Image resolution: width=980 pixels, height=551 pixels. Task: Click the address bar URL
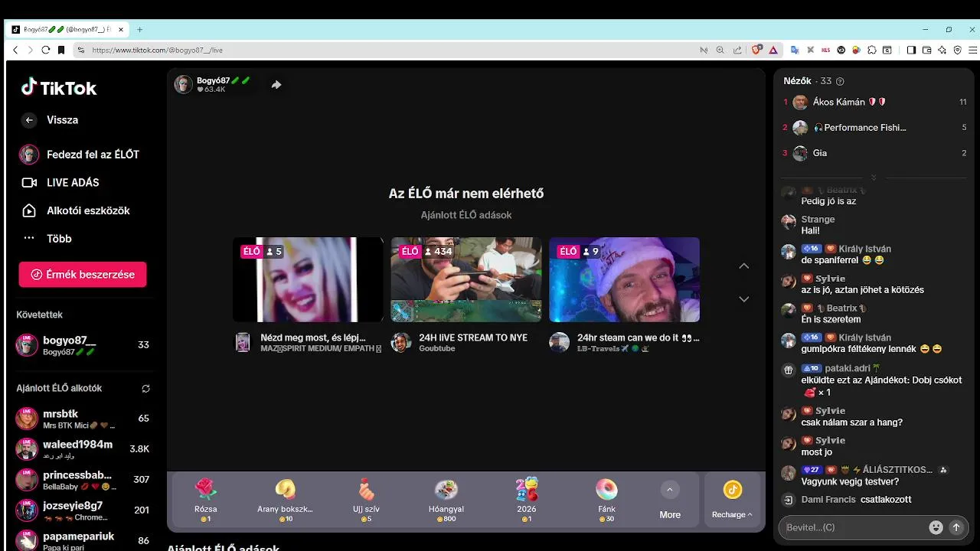(157, 50)
